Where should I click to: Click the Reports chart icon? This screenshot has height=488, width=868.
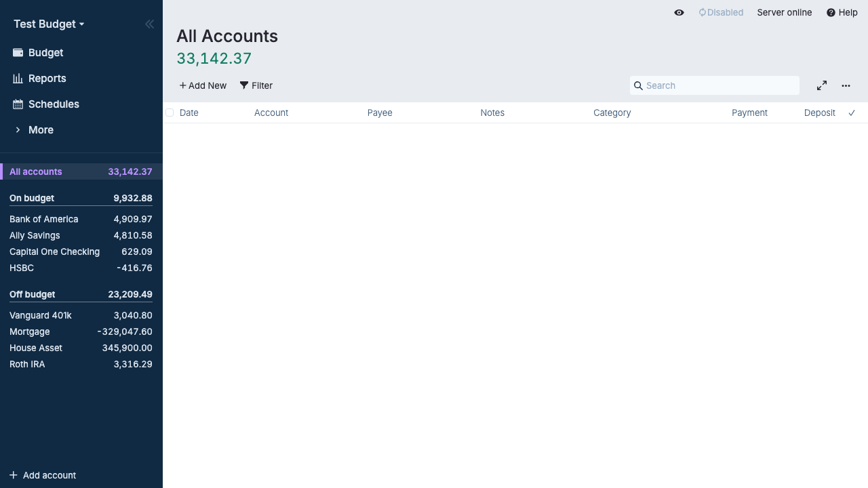18,78
